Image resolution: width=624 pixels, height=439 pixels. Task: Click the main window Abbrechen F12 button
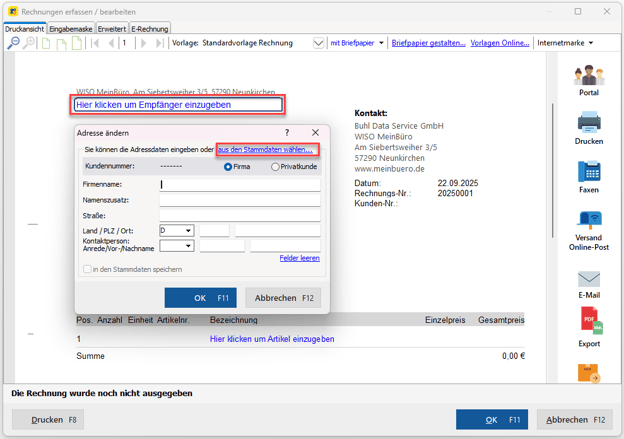(x=575, y=419)
